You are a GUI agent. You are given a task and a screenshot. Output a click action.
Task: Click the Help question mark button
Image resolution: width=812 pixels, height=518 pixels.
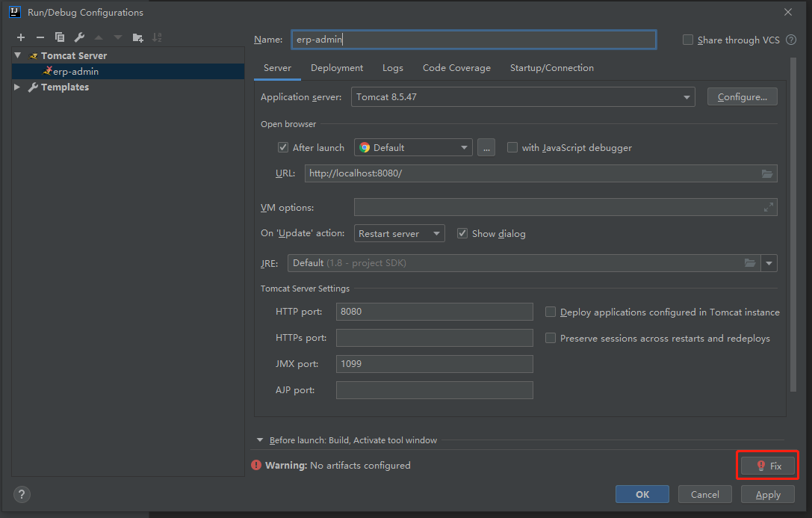22,494
